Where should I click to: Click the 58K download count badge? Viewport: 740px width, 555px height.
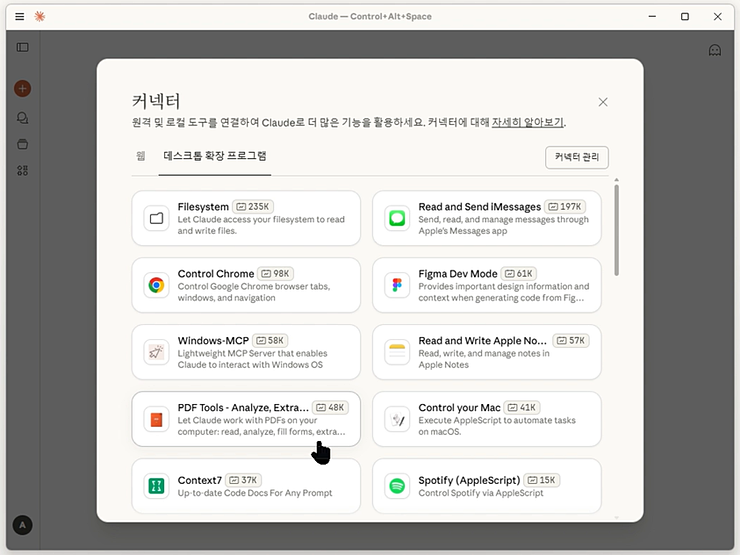270,341
